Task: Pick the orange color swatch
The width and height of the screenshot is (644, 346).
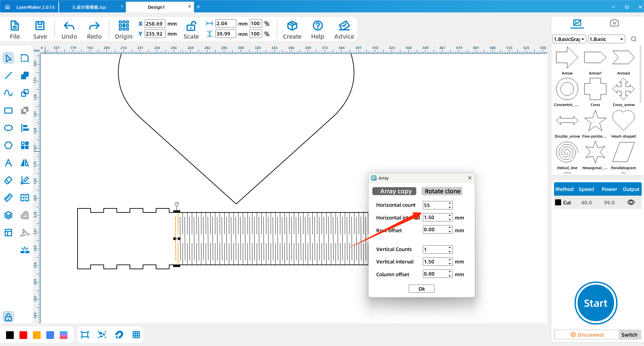Action: (x=37, y=335)
